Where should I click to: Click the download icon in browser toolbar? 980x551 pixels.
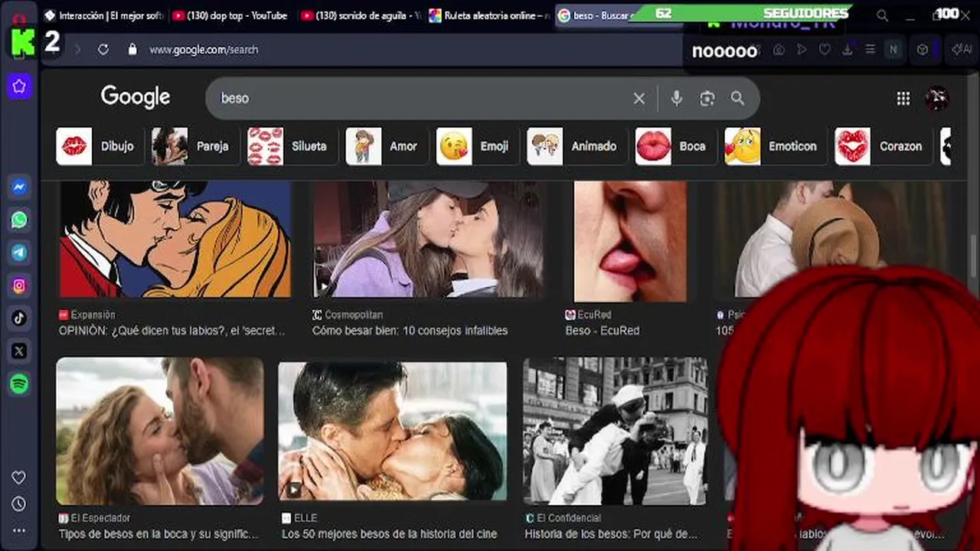click(x=848, y=49)
